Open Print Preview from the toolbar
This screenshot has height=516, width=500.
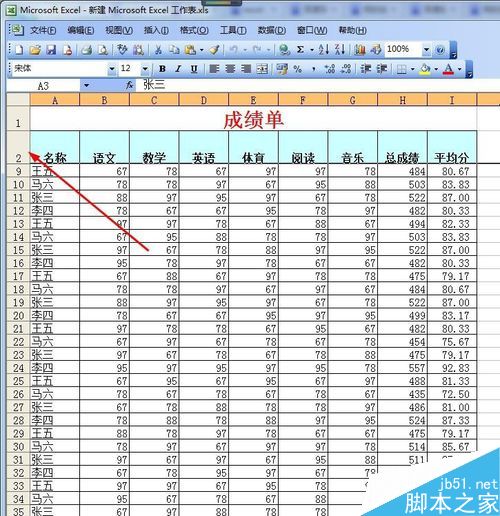click(x=103, y=50)
